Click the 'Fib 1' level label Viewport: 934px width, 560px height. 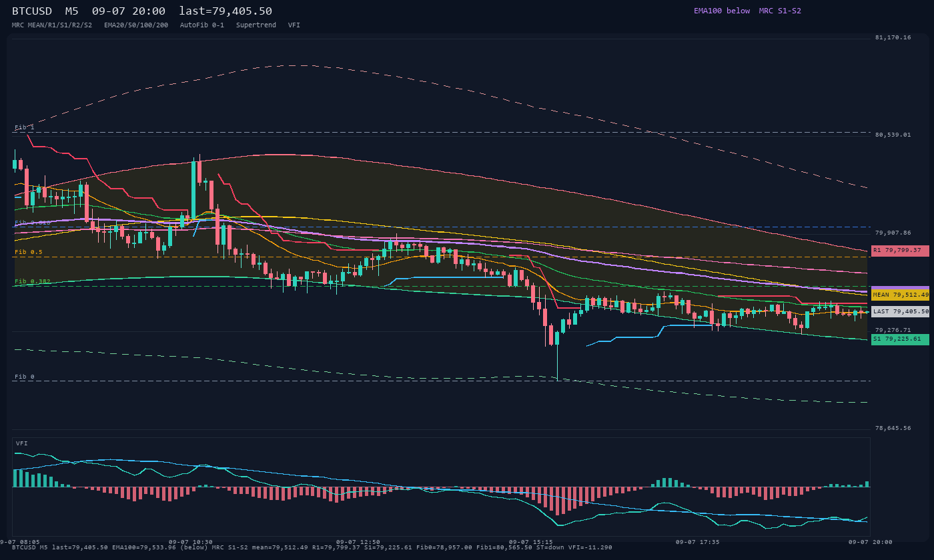pyautogui.click(x=25, y=127)
